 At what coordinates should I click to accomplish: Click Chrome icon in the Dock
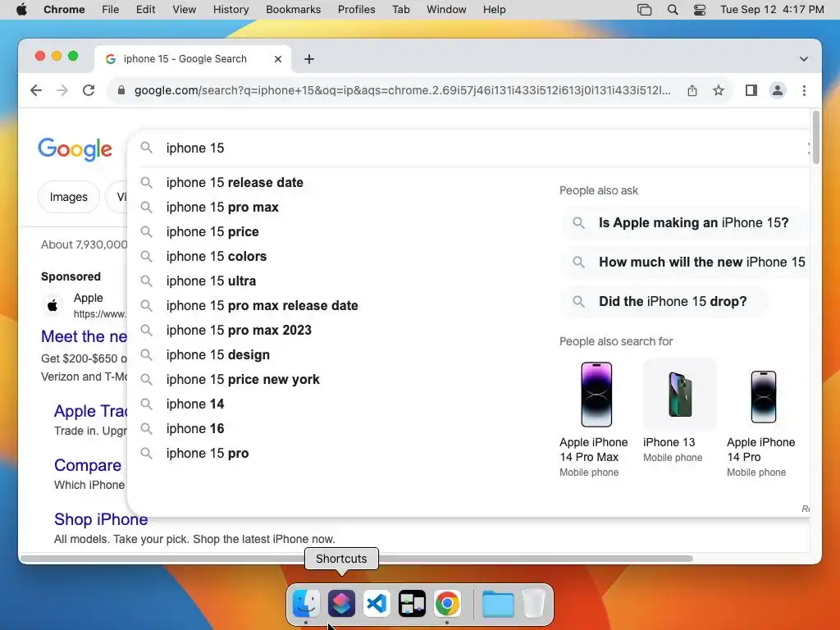(x=447, y=603)
